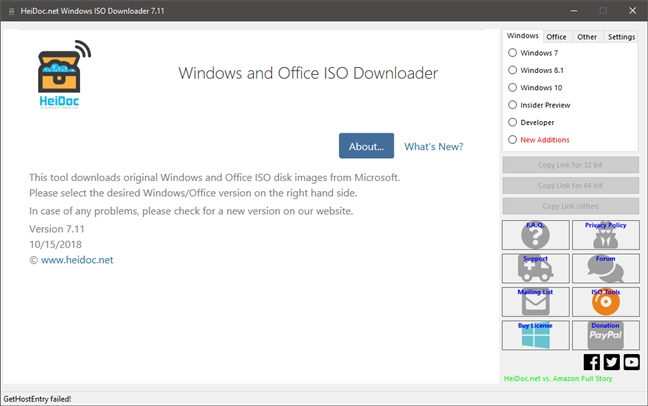This screenshot has height=406, width=648.
Task: Click the Mailing List envelope icon
Action: (536, 302)
